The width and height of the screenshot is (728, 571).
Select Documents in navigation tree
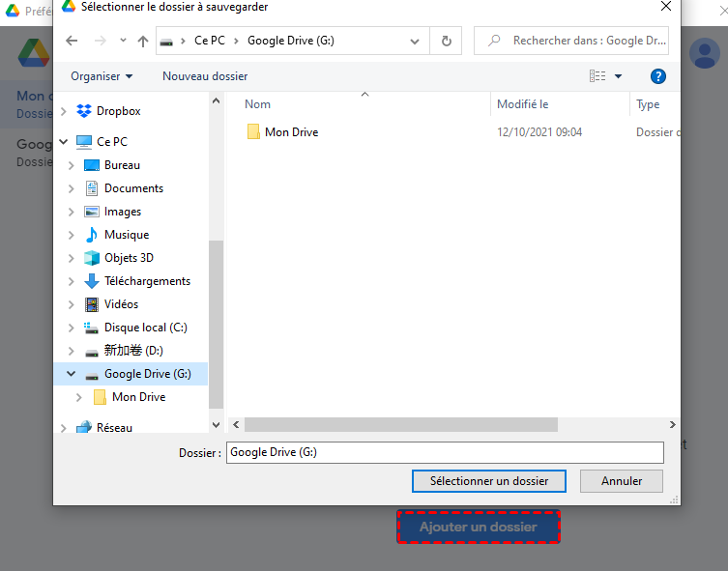[133, 188]
